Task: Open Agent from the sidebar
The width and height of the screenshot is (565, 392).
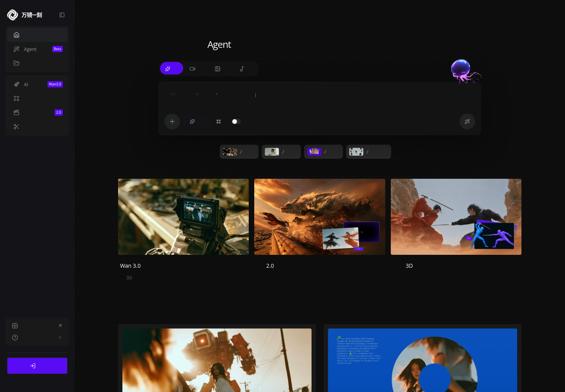Action: [37, 49]
